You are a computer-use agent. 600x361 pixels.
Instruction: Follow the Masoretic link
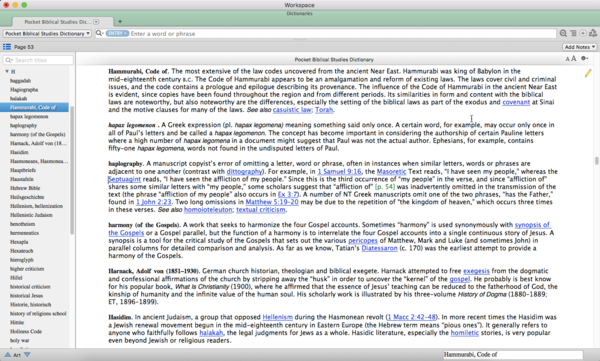tap(391, 172)
